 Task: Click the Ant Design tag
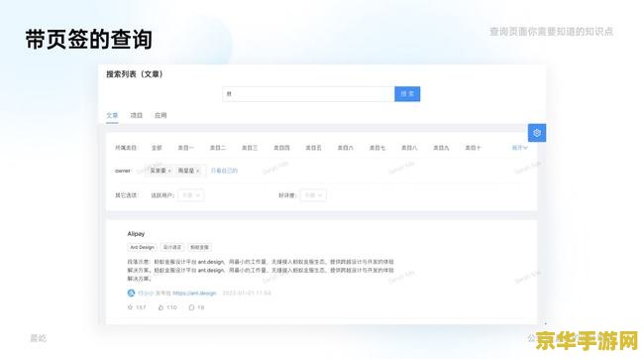pyautogui.click(x=142, y=247)
